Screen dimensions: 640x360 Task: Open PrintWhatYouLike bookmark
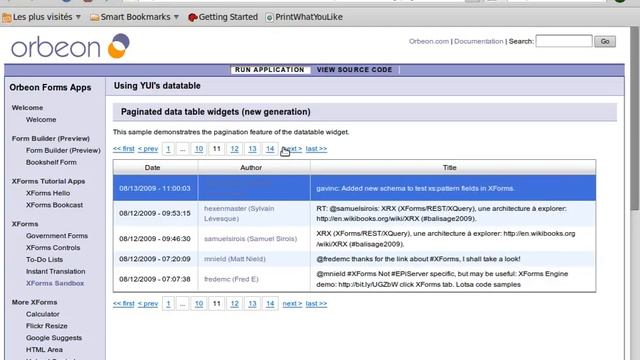304,17
